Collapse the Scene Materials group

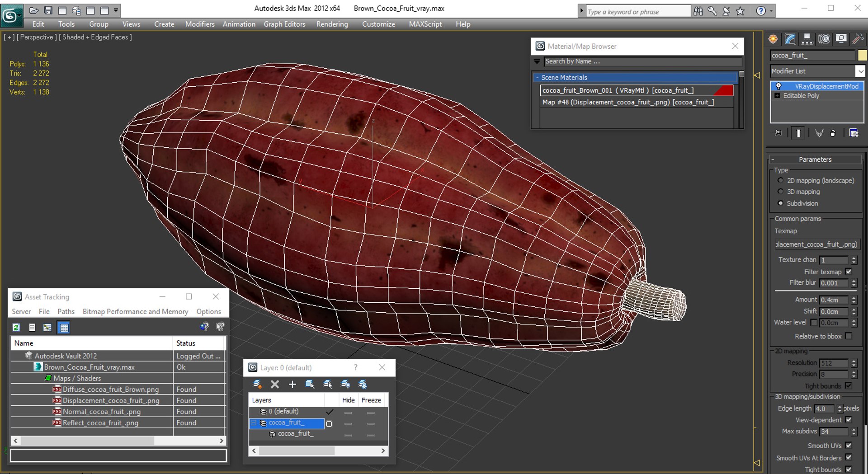click(537, 78)
